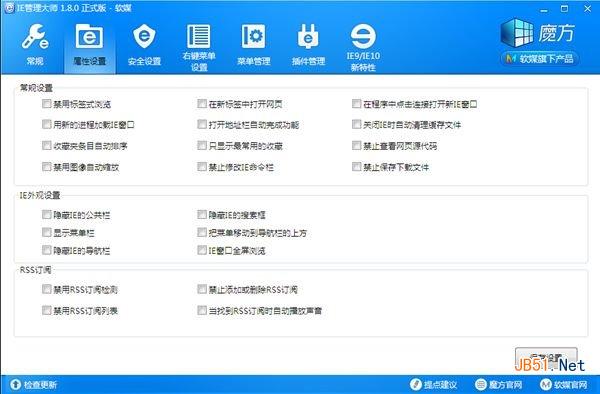Viewport: 600px width, 394px height.
Task: Toggle 隐藏IE的公共栏 checkbox
Action: (x=47, y=215)
